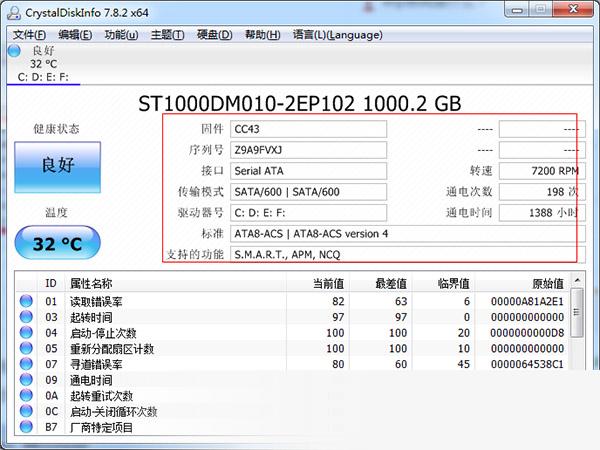Click raw value 0000064538C1
The height and width of the screenshot is (450, 600).
527,364
